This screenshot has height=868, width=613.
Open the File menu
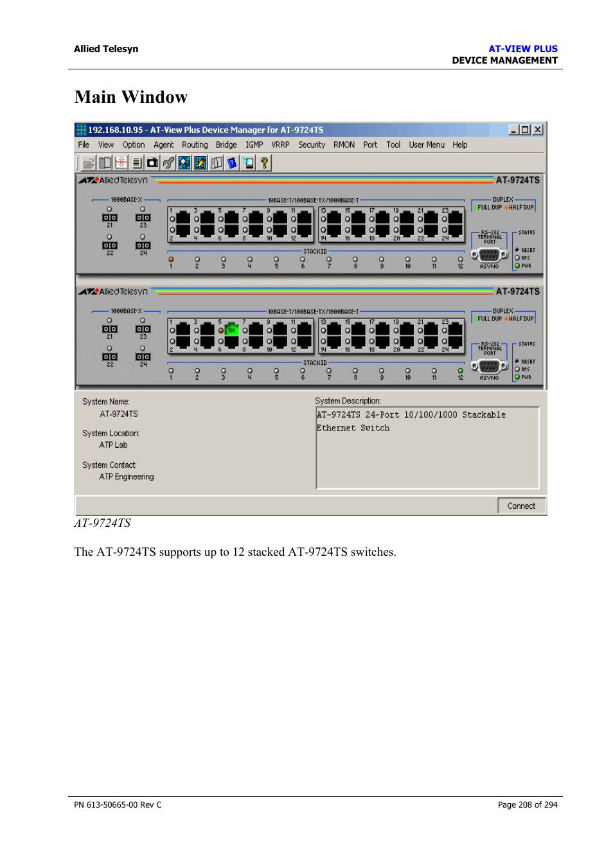(x=84, y=145)
